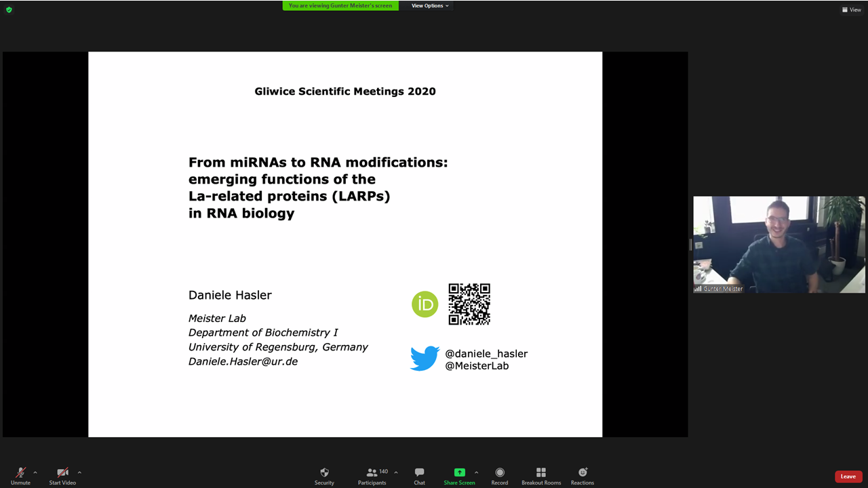Viewport: 868px width, 488px height.
Task: Expand the Share Screen options arrow
Action: pyautogui.click(x=476, y=472)
